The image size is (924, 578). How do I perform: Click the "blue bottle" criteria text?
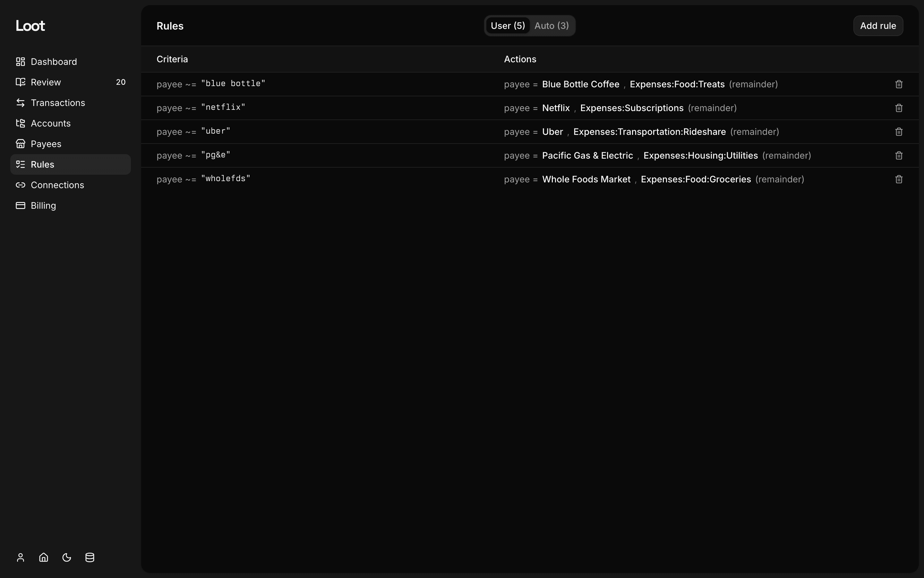233,84
